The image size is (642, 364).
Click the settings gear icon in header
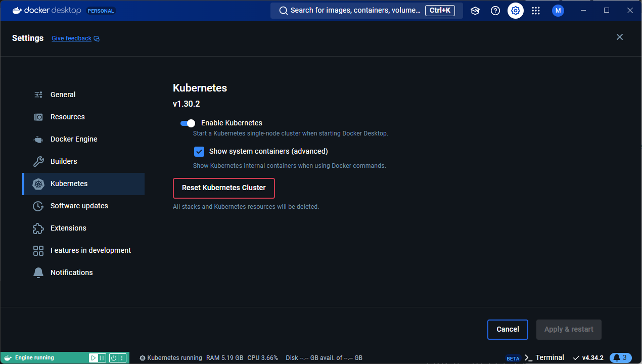pos(516,11)
